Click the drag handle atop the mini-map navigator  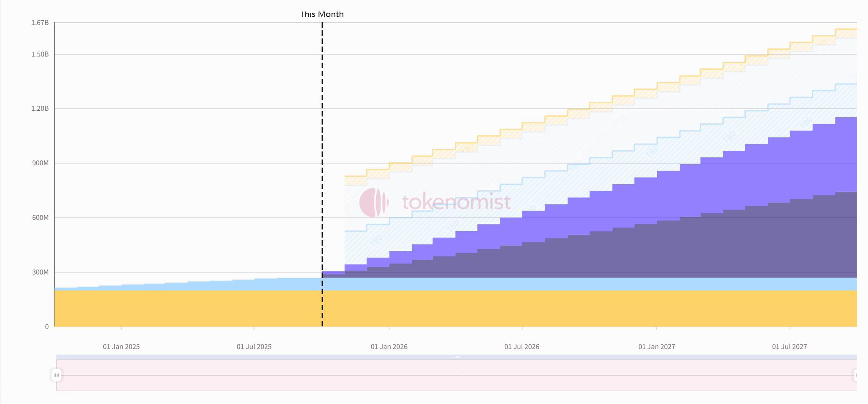click(x=457, y=357)
